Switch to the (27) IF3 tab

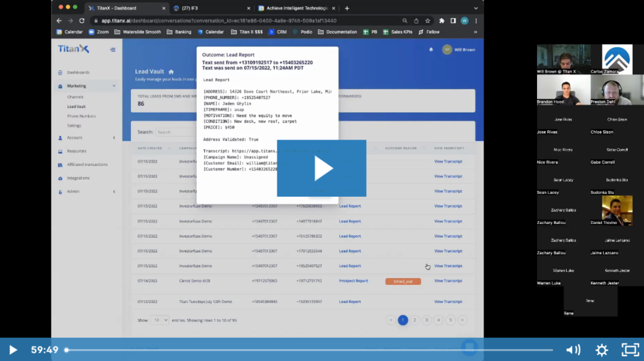[211, 8]
